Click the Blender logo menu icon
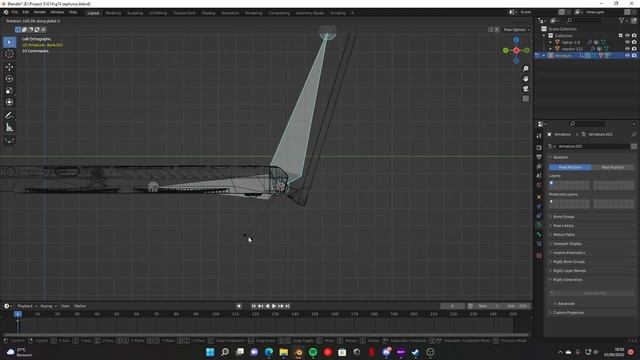 6,13
